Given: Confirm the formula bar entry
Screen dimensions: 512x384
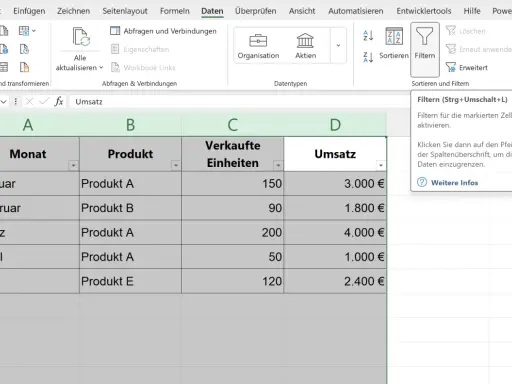Looking at the screenshot, I should tap(44, 101).
